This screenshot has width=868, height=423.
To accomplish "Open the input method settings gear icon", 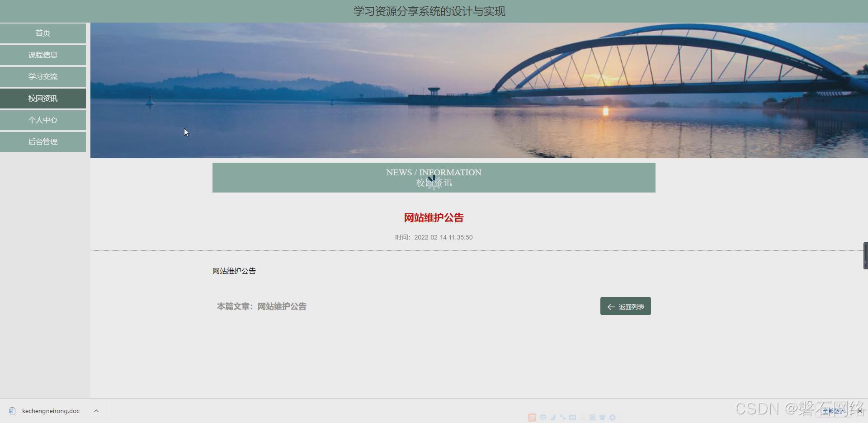I will click(612, 417).
